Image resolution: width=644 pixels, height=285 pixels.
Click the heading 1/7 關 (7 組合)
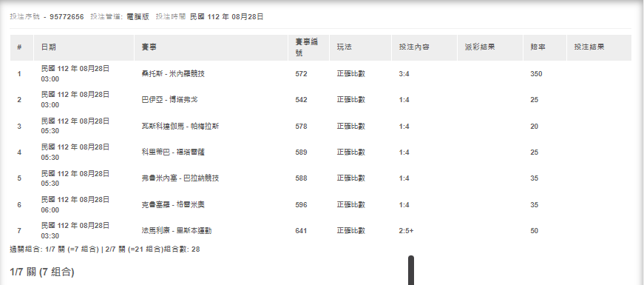click(x=42, y=272)
